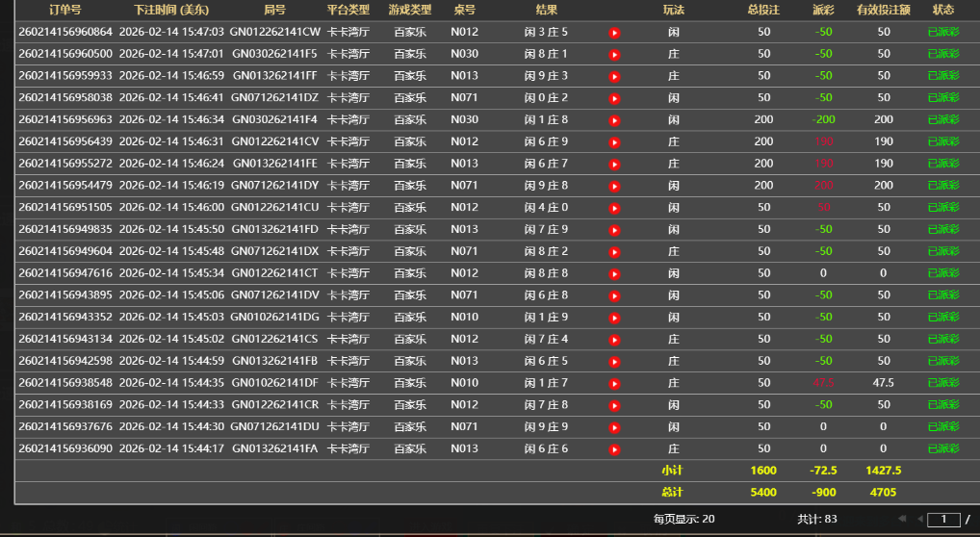Click the 派彩 column header
This screenshot has width=980, height=537.
[823, 10]
